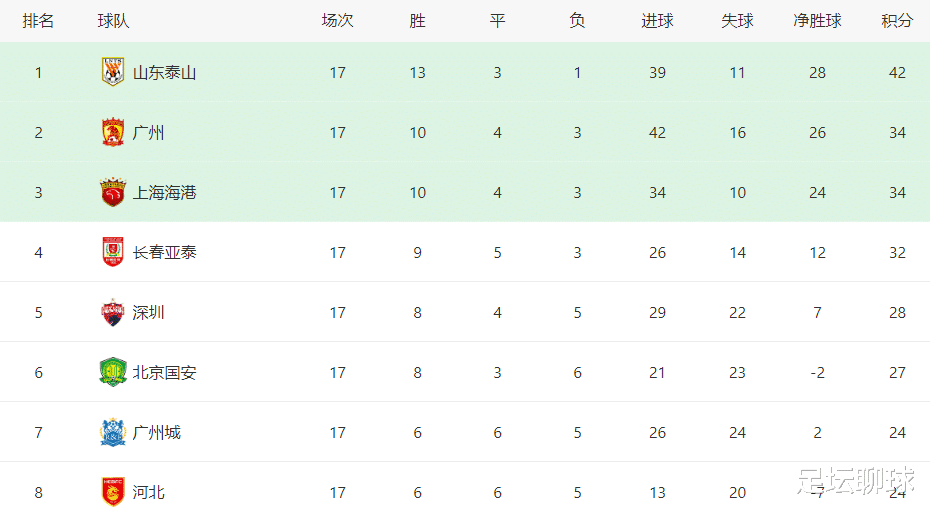Click the Shanghai Port club badge

(113, 192)
